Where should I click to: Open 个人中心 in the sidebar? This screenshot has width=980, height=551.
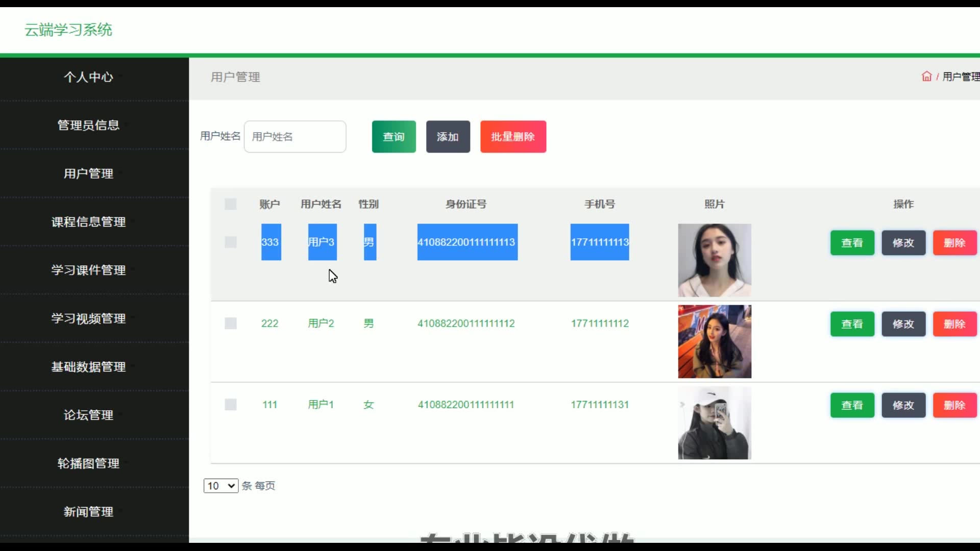(88, 77)
